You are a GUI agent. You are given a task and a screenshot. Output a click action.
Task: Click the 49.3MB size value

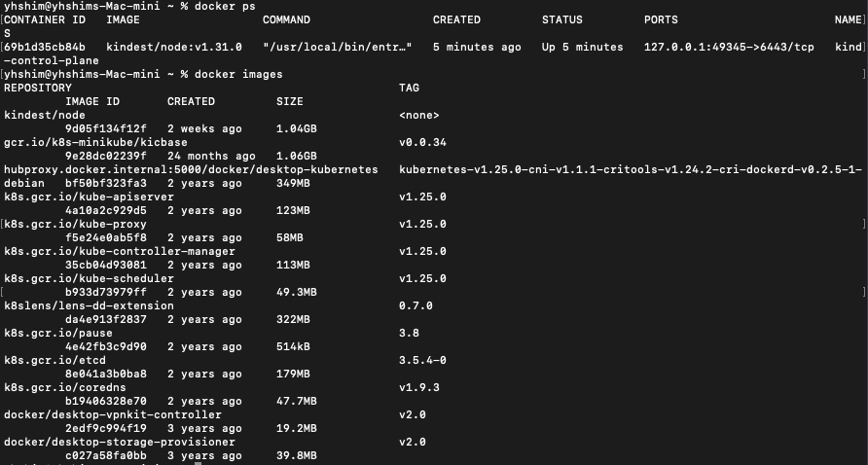click(x=297, y=292)
